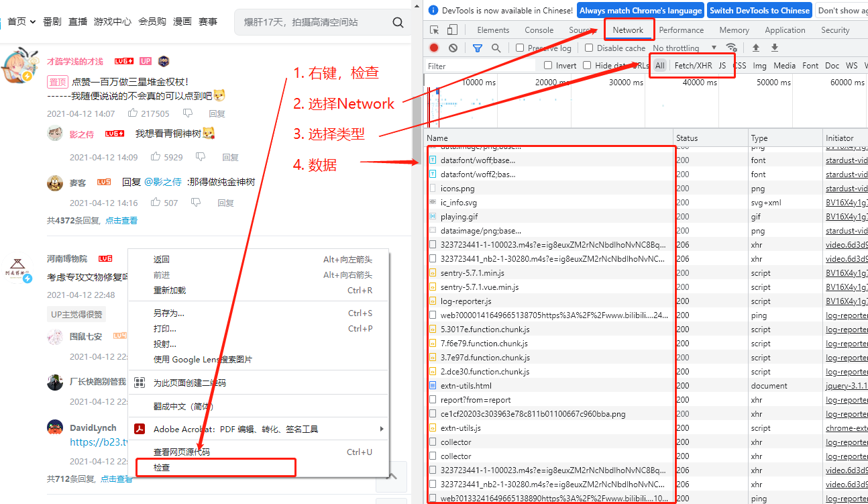
Task: Switch to the Console tab
Action: pos(539,30)
